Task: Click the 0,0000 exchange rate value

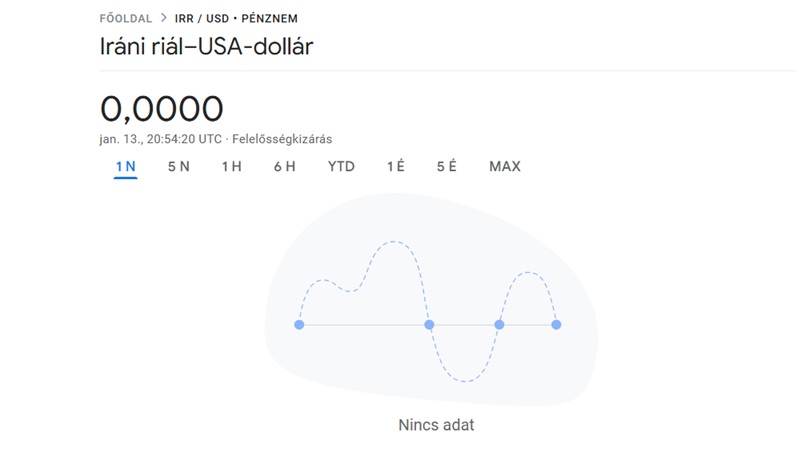Action: pyautogui.click(x=162, y=108)
